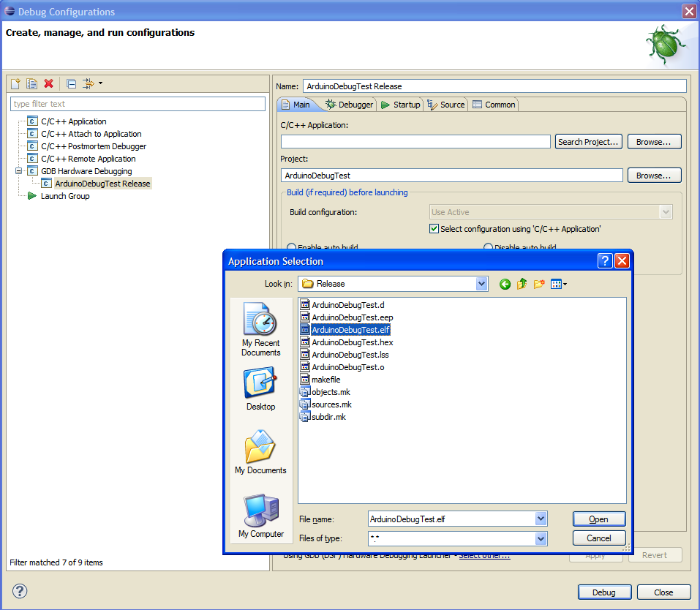The width and height of the screenshot is (700, 610).
Task: Open the File name combo box dropdown
Action: [x=541, y=519]
